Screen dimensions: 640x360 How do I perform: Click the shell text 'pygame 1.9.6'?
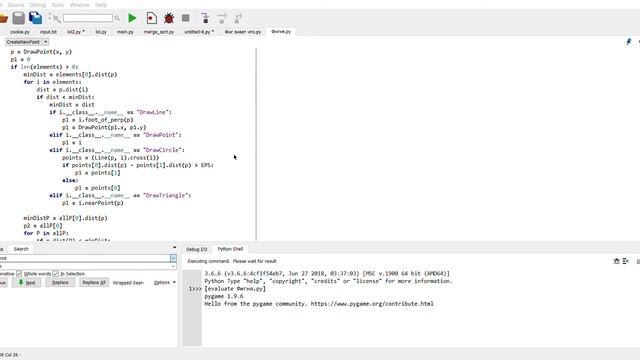tap(224, 296)
